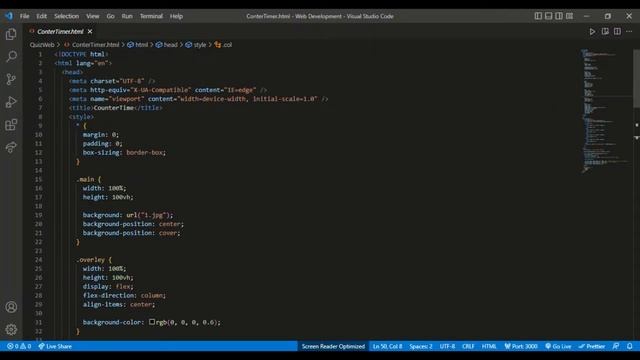Start Live Share from status bar
Viewport: 640px width, 360px height.
tap(55, 346)
